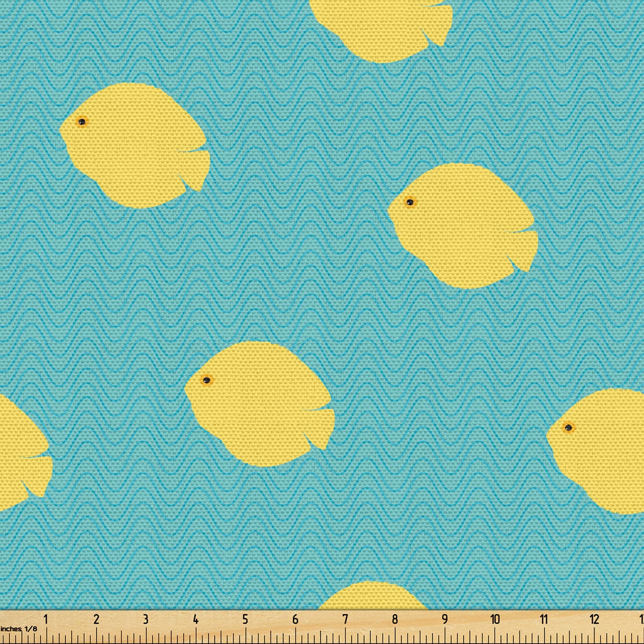Select the number 4 on the ruler
The image size is (644, 644).
coord(195,619)
